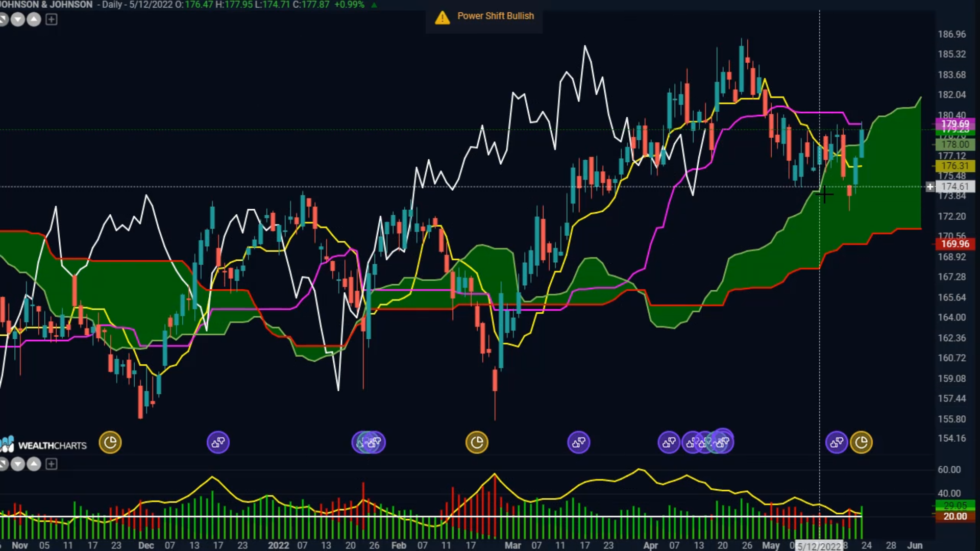Click the Jun label on the time axis

[915, 545]
